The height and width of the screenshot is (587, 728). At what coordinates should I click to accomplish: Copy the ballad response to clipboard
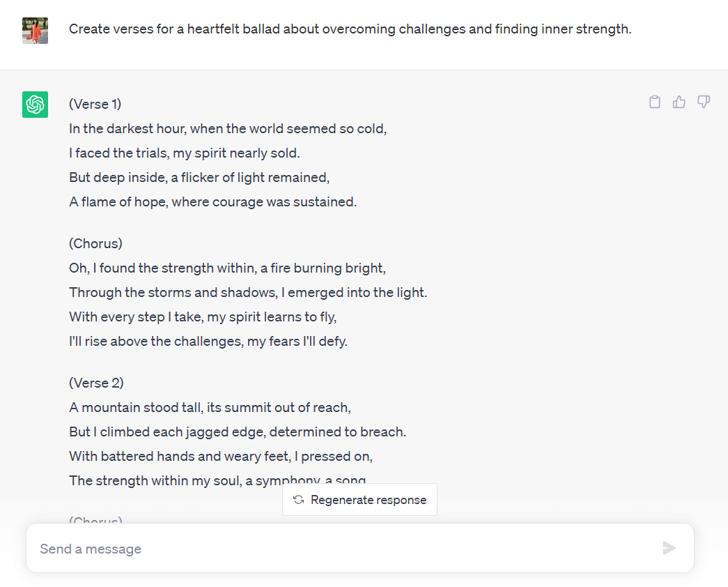(x=655, y=102)
